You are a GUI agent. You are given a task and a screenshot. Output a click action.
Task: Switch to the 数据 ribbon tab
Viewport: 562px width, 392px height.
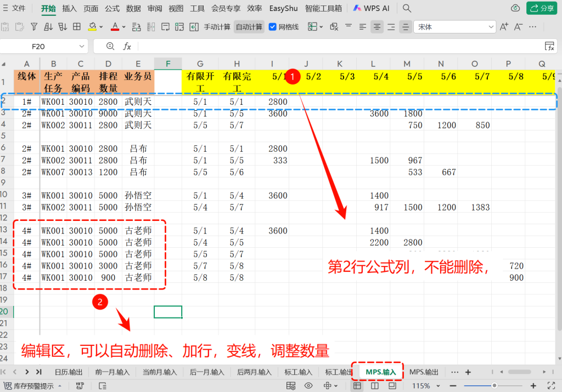coord(133,8)
